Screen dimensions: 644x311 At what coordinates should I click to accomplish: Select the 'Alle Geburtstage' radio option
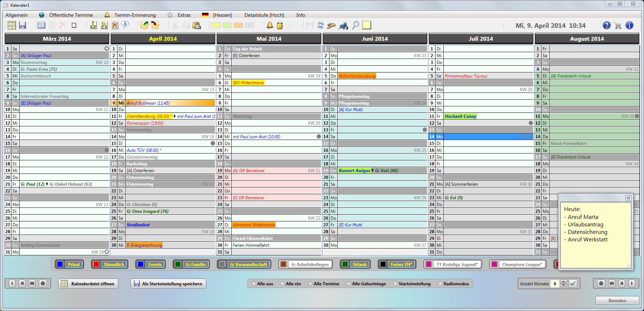point(348,284)
